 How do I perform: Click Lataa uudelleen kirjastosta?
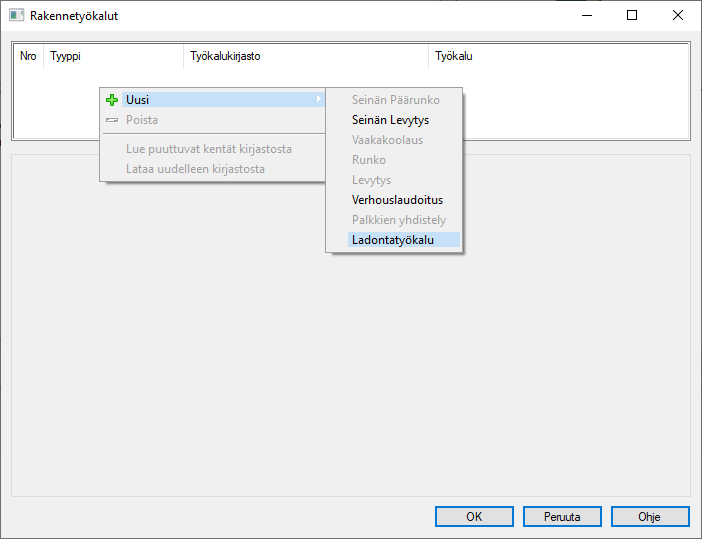(195, 169)
